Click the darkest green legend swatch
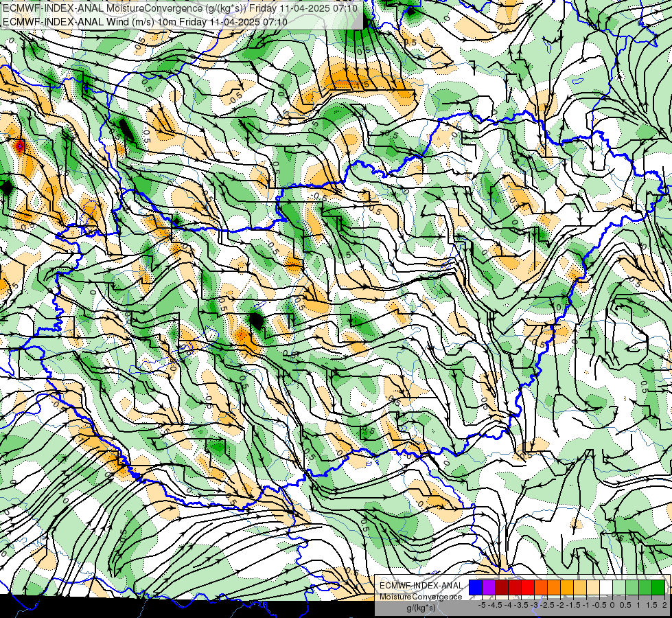672x618 pixels. click(x=658, y=587)
